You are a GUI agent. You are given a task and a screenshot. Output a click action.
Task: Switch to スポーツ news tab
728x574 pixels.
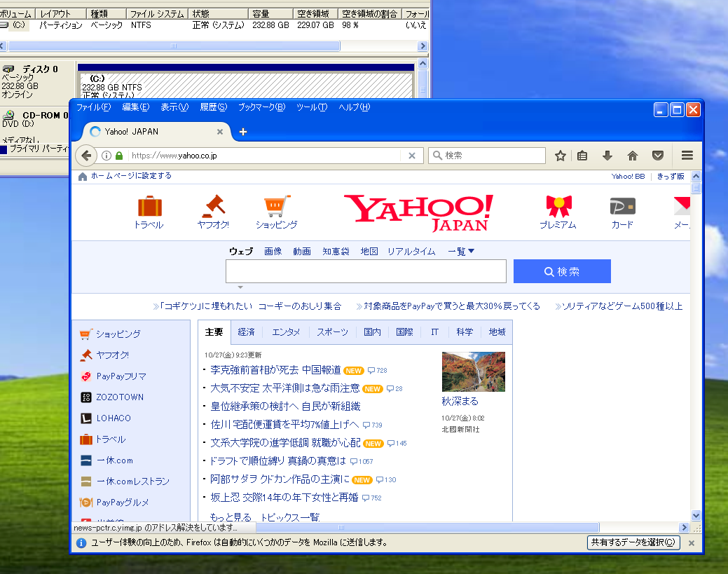332,332
